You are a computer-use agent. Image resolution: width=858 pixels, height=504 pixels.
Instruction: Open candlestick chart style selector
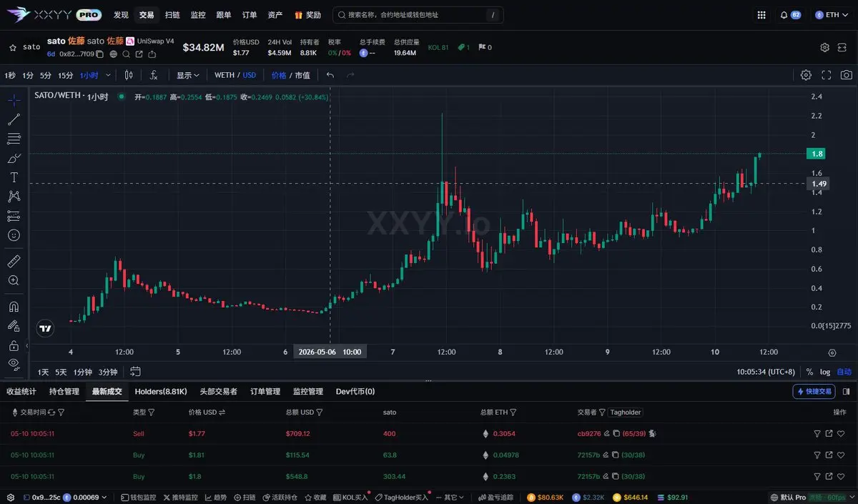[x=129, y=75]
